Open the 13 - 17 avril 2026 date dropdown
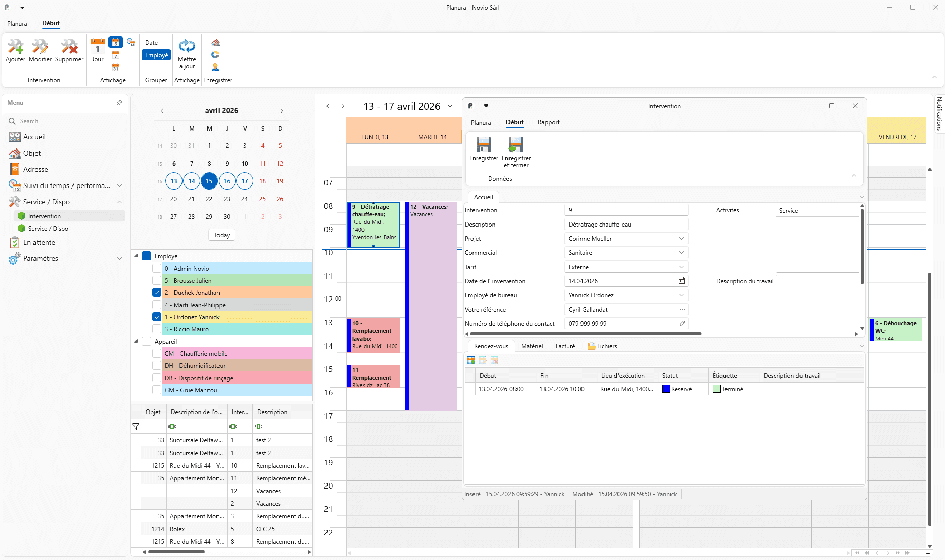The width and height of the screenshot is (945, 560). tap(450, 106)
